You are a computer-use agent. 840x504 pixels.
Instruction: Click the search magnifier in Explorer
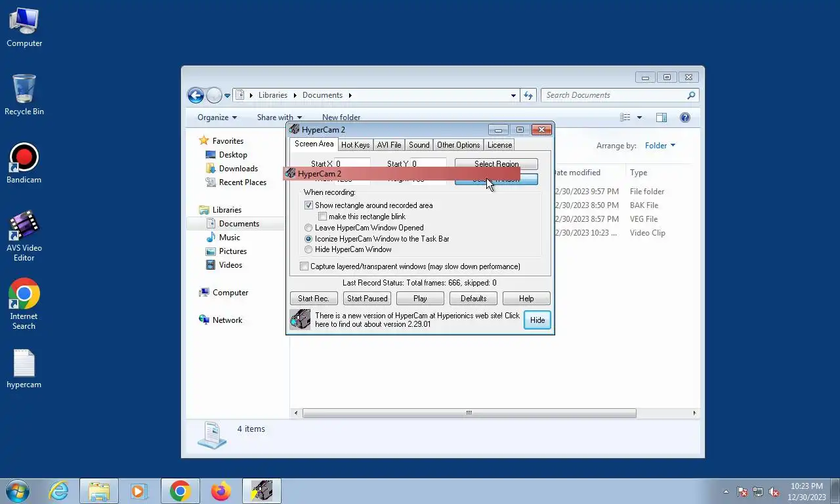tap(691, 95)
